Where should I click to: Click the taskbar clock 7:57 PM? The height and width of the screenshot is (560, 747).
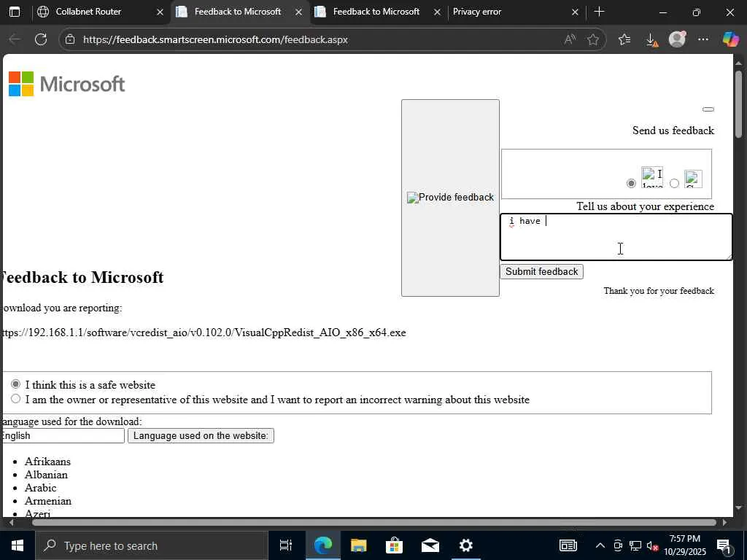[684, 545]
